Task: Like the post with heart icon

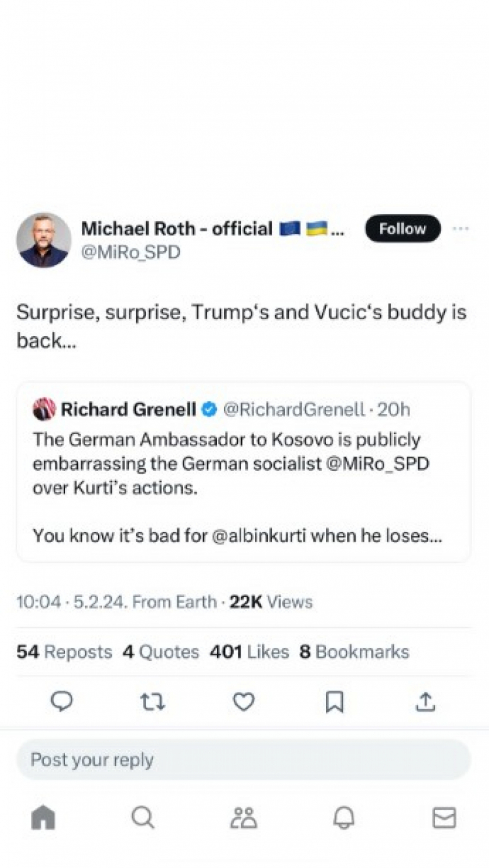Action: click(243, 702)
